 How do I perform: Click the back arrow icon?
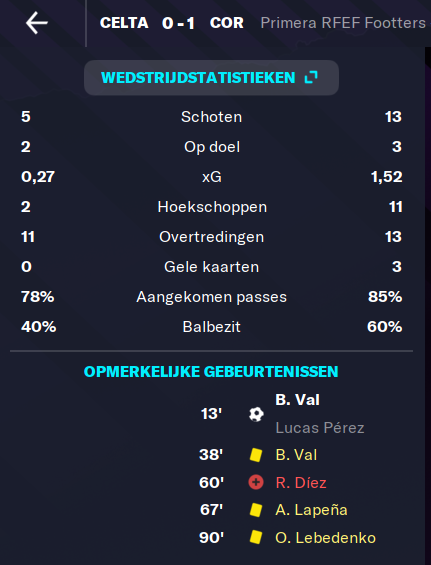coord(37,23)
